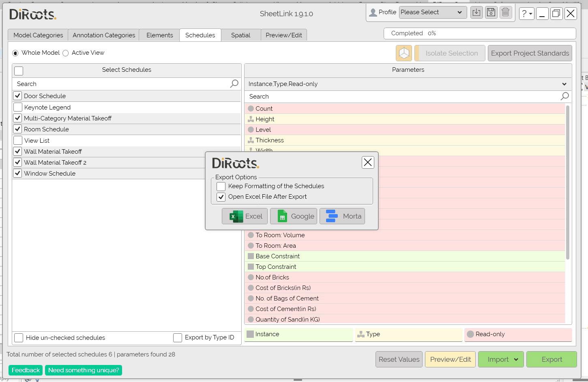Close the Export Options dialog

pos(368,162)
